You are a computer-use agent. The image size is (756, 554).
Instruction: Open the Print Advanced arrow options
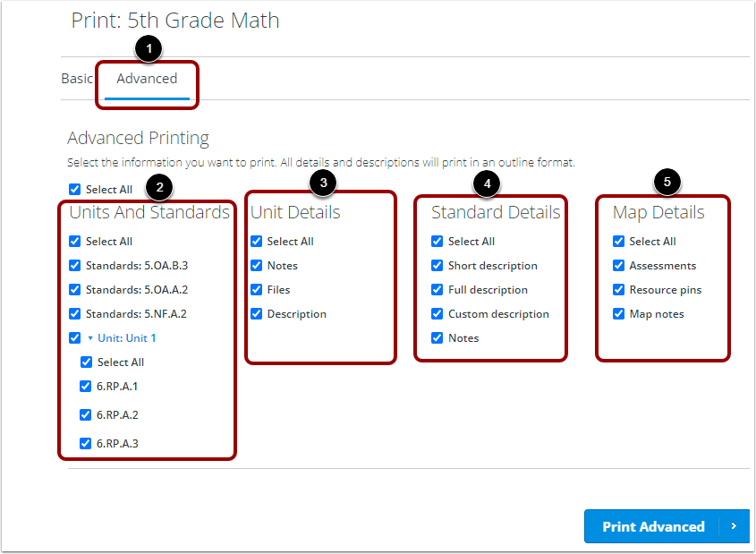point(734,526)
